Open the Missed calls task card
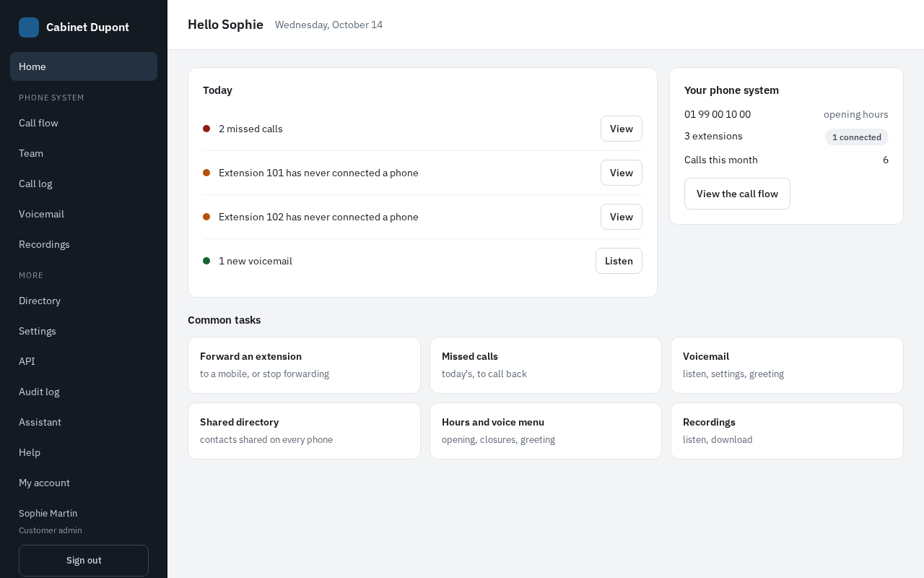Image resolution: width=924 pixels, height=578 pixels. pyautogui.click(x=546, y=365)
